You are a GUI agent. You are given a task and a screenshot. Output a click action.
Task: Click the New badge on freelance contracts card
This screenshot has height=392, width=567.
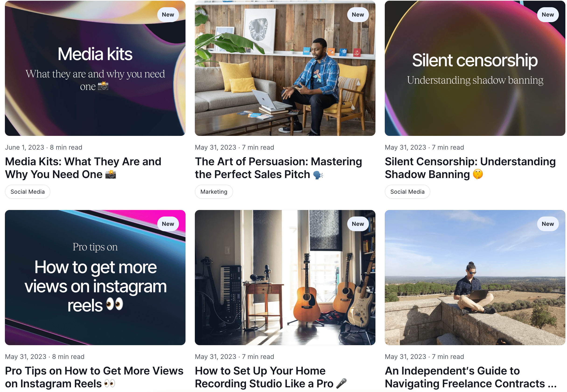(x=547, y=224)
